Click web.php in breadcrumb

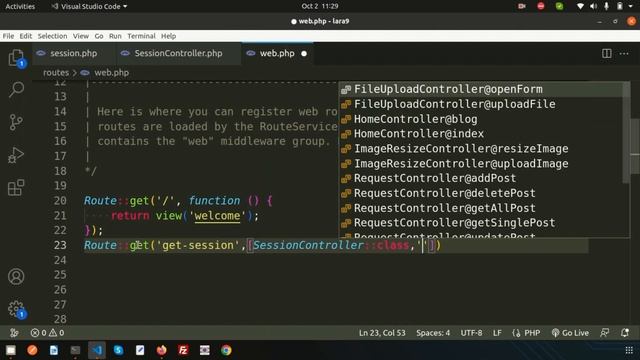coord(111,73)
